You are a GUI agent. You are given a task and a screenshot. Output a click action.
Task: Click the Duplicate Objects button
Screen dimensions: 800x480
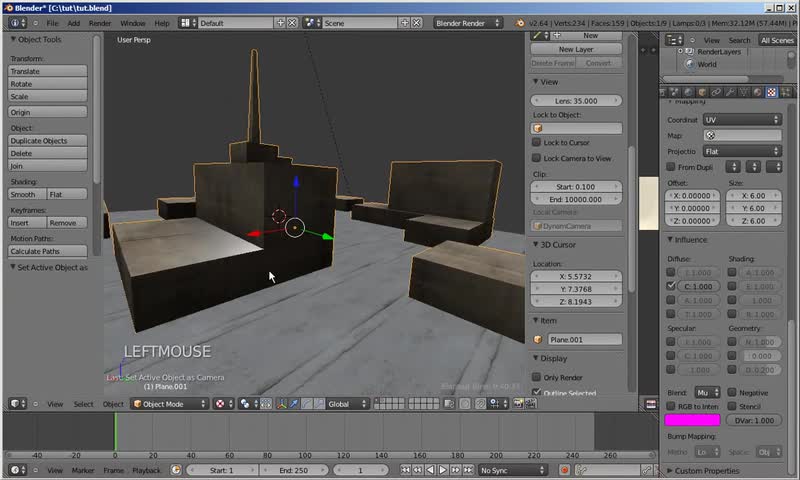[x=47, y=141]
